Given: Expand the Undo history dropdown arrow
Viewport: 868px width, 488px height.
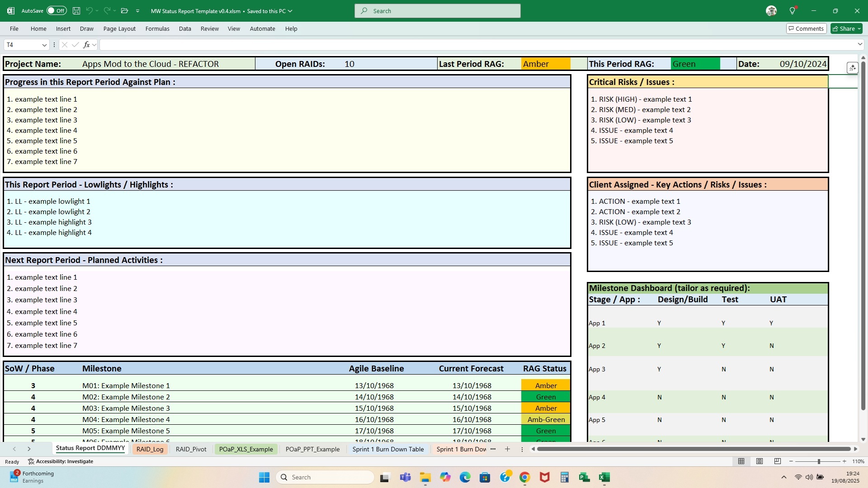Looking at the screenshot, I should tap(96, 10).
